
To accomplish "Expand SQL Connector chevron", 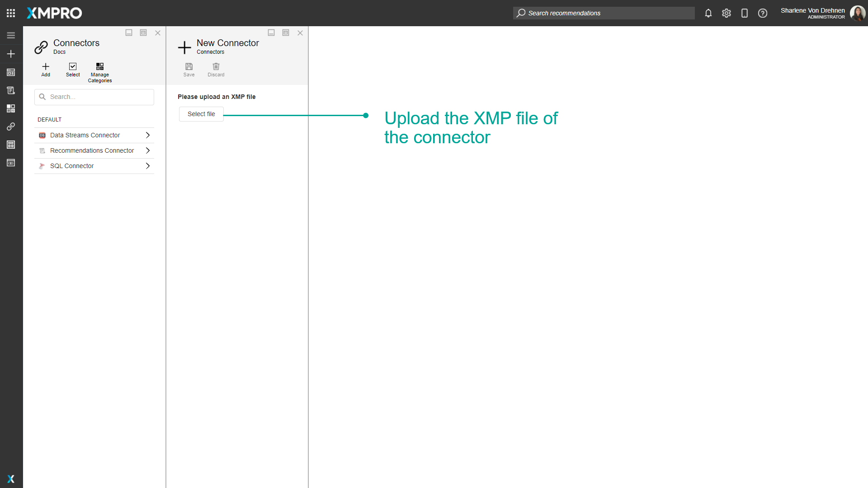I will pyautogui.click(x=147, y=166).
